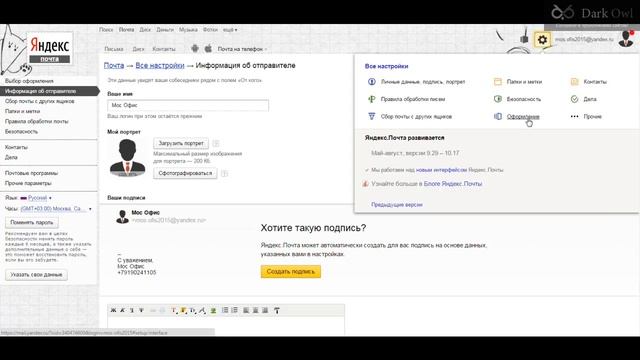
Task: Click the help icon next to 'Загрузить портрет'
Action: (x=216, y=143)
